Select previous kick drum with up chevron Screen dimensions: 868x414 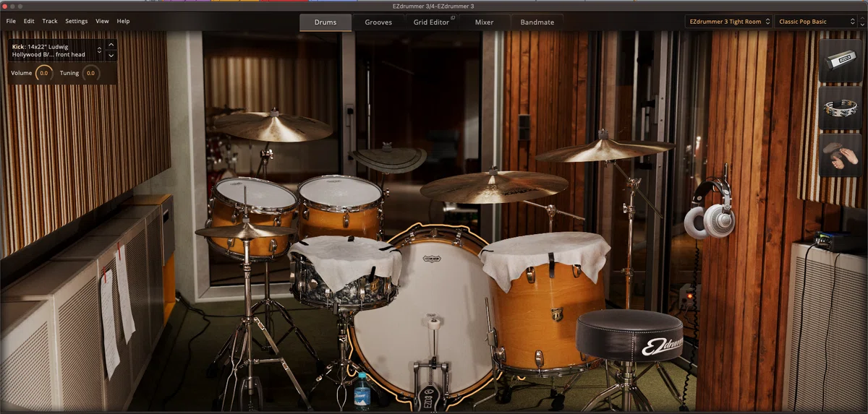tap(111, 45)
